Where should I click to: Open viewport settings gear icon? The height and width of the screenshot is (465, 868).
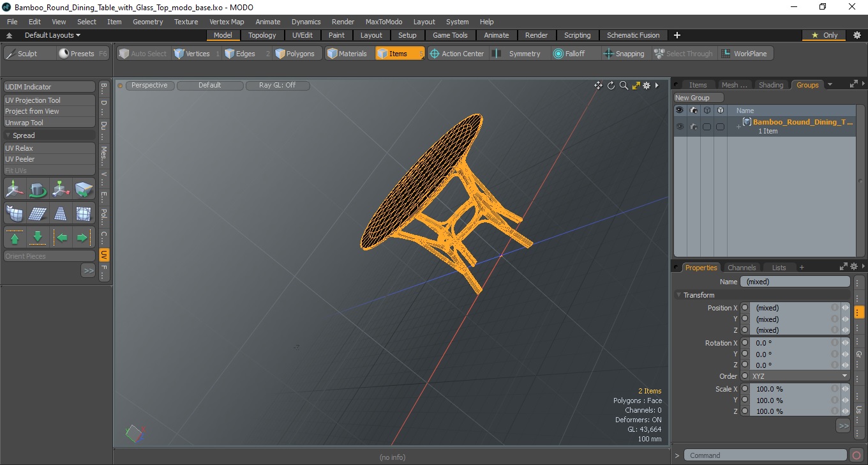tap(647, 85)
